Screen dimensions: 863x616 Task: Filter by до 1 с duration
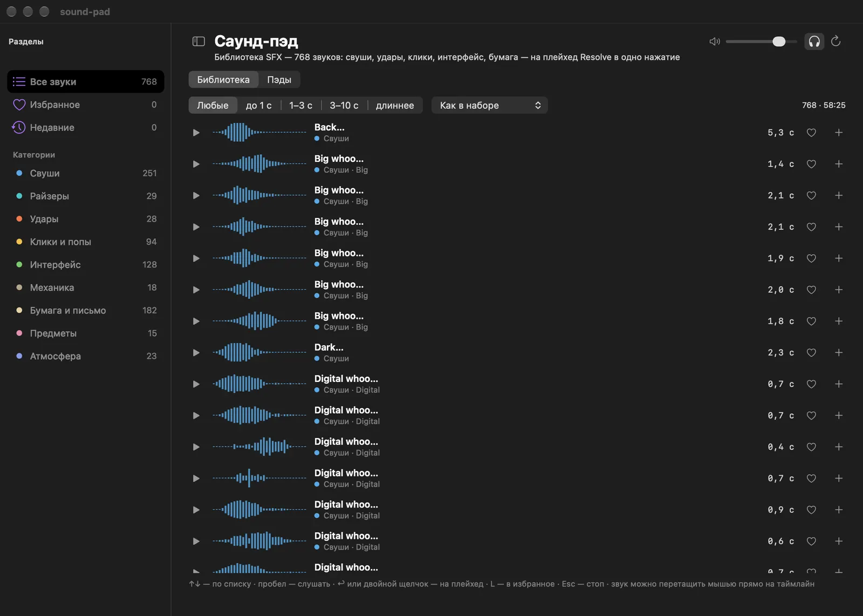coord(259,105)
